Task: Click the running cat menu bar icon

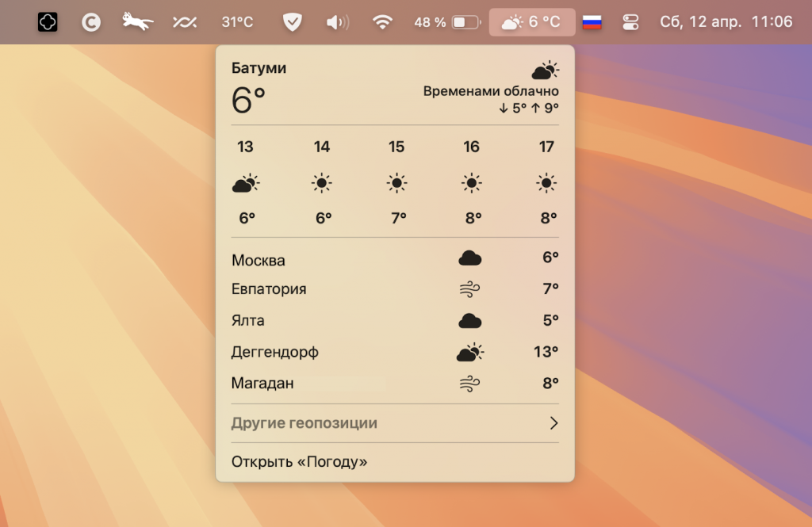Action: coord(137,21)
